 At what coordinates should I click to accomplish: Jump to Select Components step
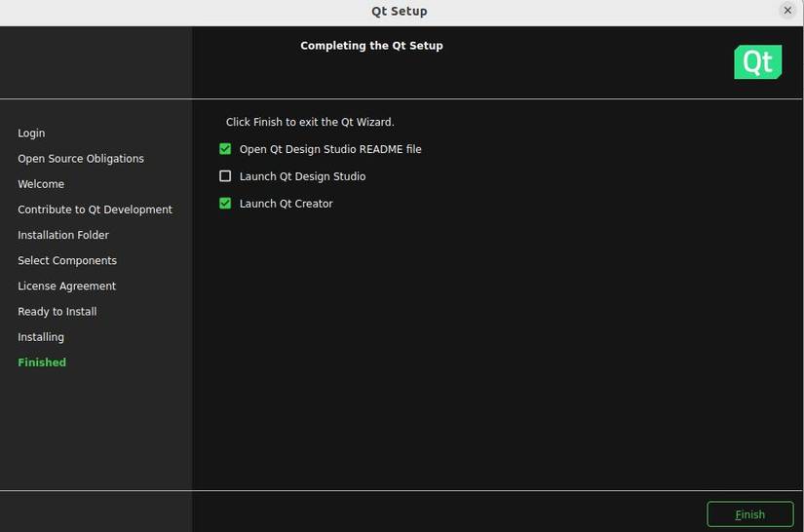point(67,260)
